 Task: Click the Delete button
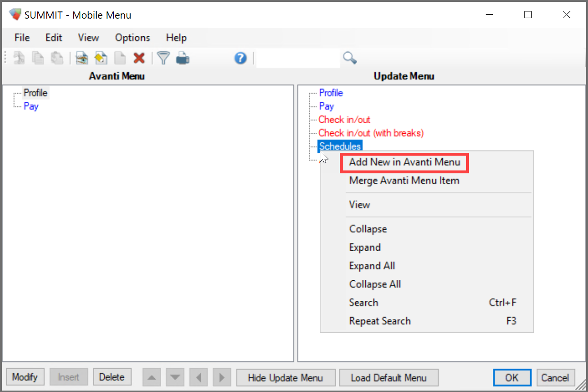click(112, 377)
